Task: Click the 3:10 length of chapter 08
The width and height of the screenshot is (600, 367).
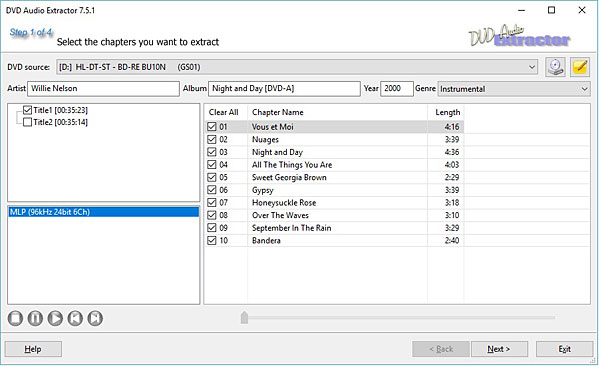Action: pyautogui.click(x=452, y=215)
